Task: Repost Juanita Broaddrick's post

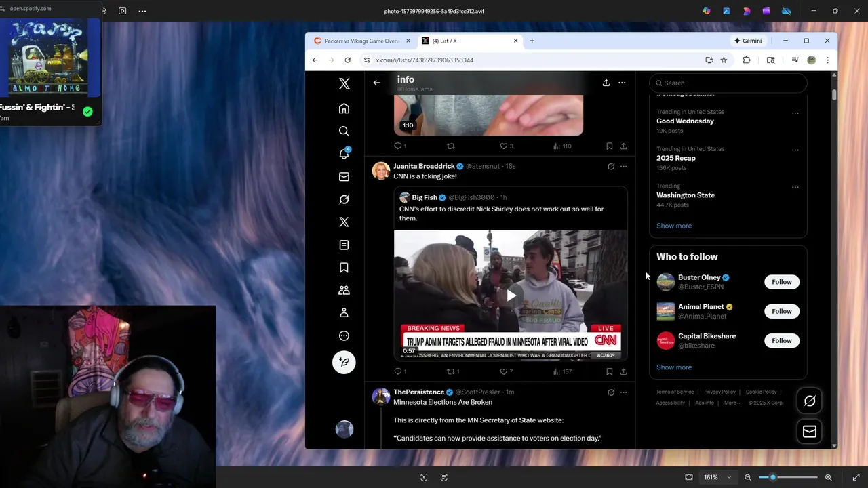Action: coord(452,371)
